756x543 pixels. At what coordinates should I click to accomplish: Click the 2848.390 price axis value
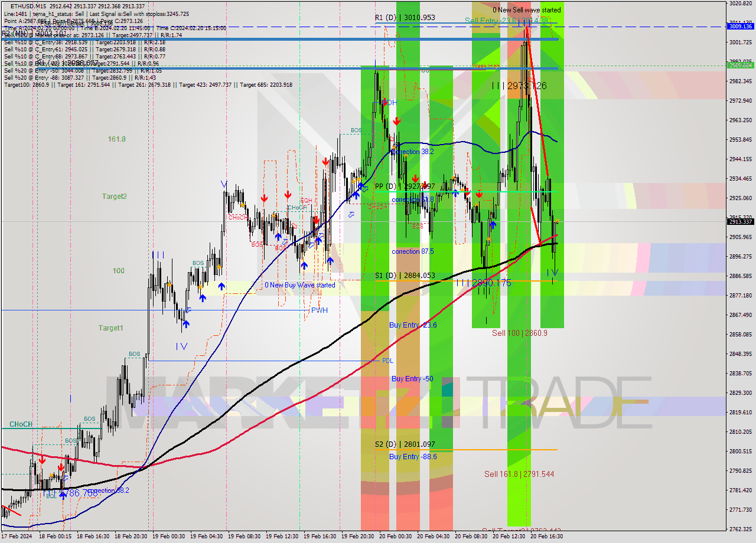(x=740, y=354)
